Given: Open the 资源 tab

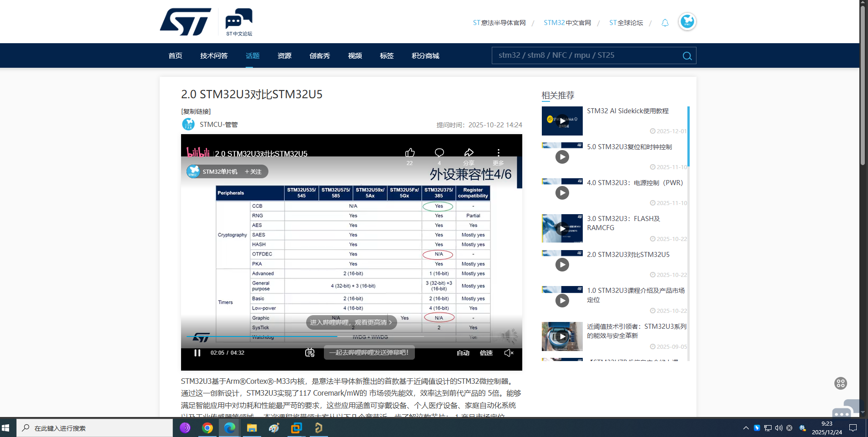Looking at the screenshot, I should coord(284,56).
